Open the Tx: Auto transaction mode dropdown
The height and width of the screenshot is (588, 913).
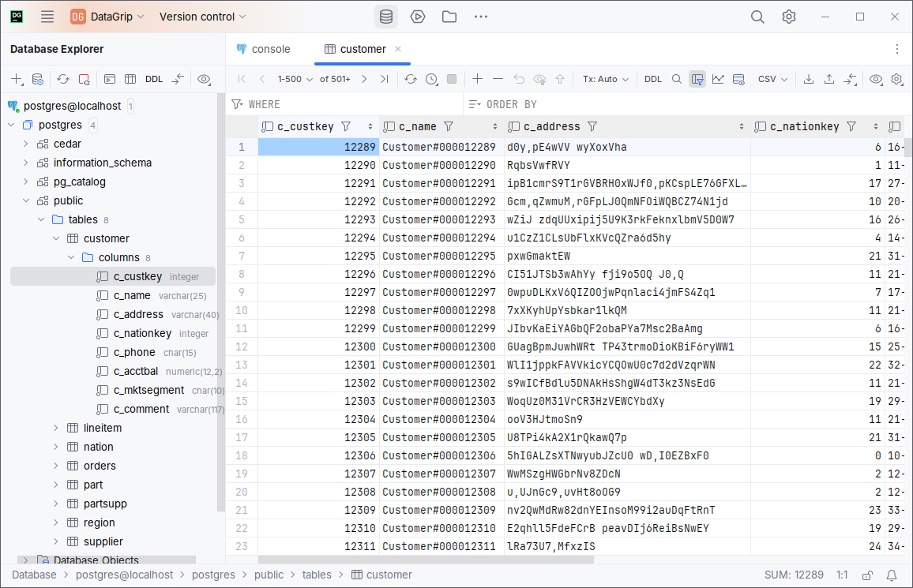pyautogui.click(x=606, y=79)
